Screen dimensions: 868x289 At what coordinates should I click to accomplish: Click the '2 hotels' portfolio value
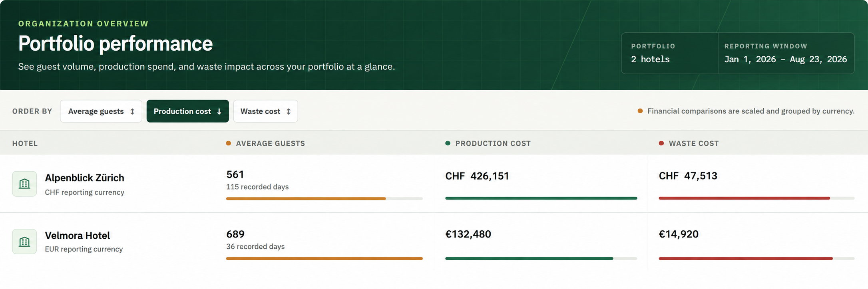click(x=650, y=59)
